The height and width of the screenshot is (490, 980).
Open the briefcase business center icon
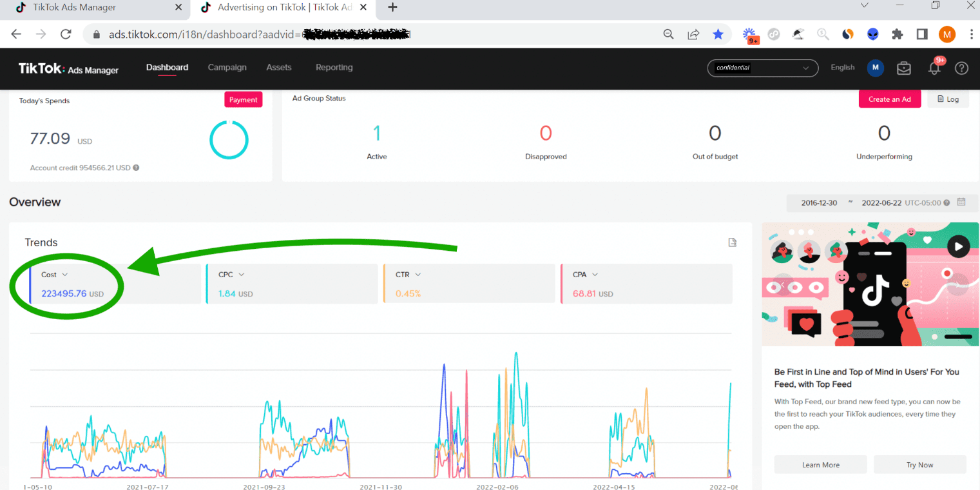coord(905,68)
